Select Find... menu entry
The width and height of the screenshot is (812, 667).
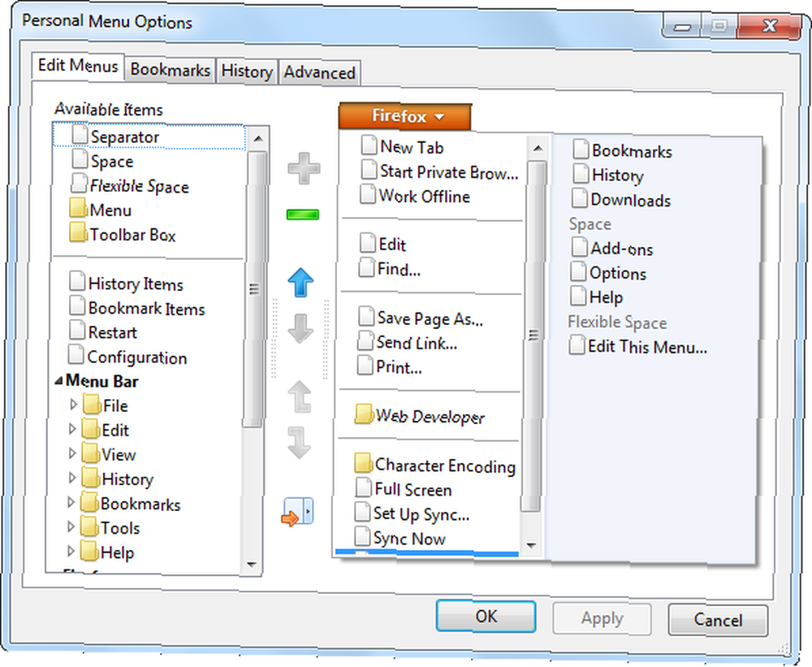click(390, 268)
